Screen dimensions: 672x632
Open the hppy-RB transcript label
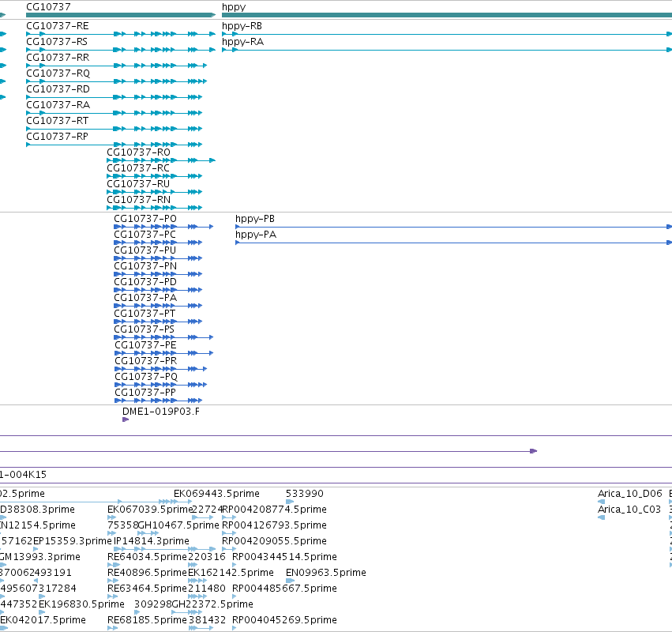pos(242,26)
